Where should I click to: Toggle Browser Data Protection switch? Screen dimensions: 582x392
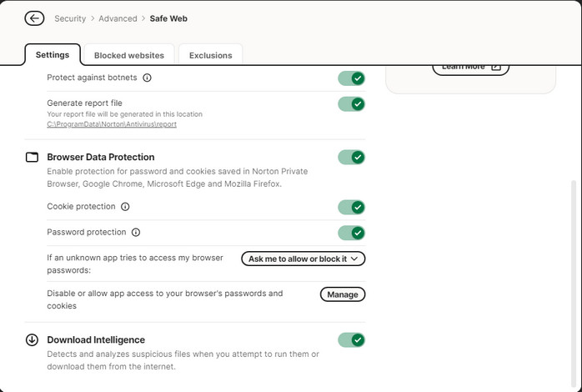tap(352, 157)
